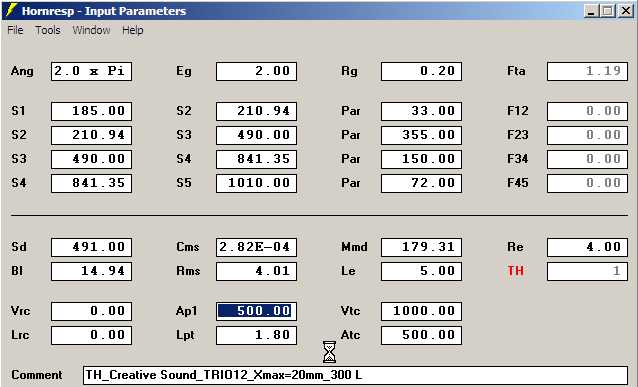Maximize the Hornresp window
The image size is (638, 387).
tap(607, 11)
